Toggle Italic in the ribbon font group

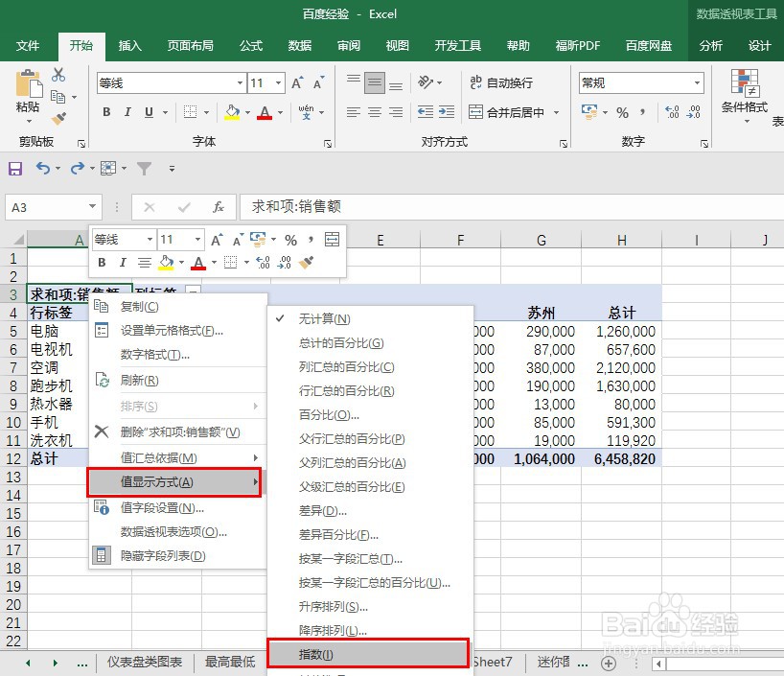coord(128,112)
